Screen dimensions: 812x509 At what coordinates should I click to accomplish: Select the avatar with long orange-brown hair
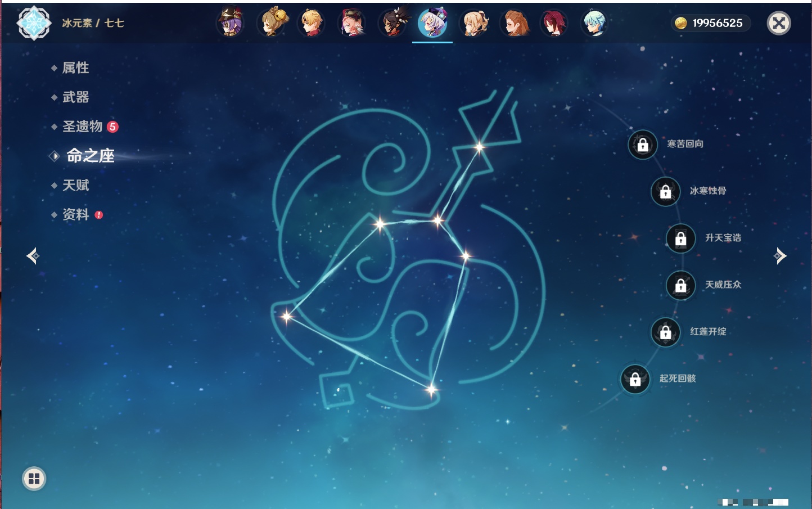click(514, 23)
